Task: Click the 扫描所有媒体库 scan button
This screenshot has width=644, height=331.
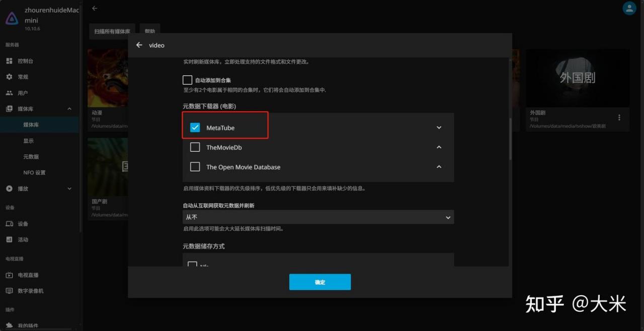Action: 112,31
